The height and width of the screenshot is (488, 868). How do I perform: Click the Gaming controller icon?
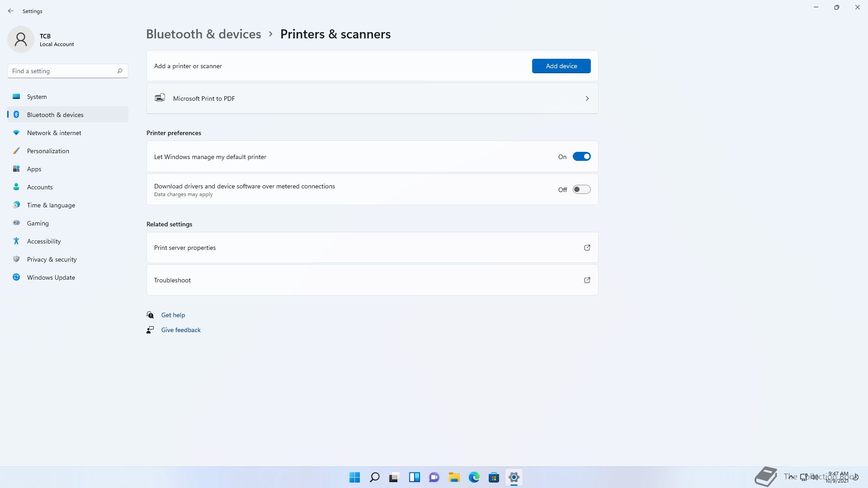coord(16,223)
